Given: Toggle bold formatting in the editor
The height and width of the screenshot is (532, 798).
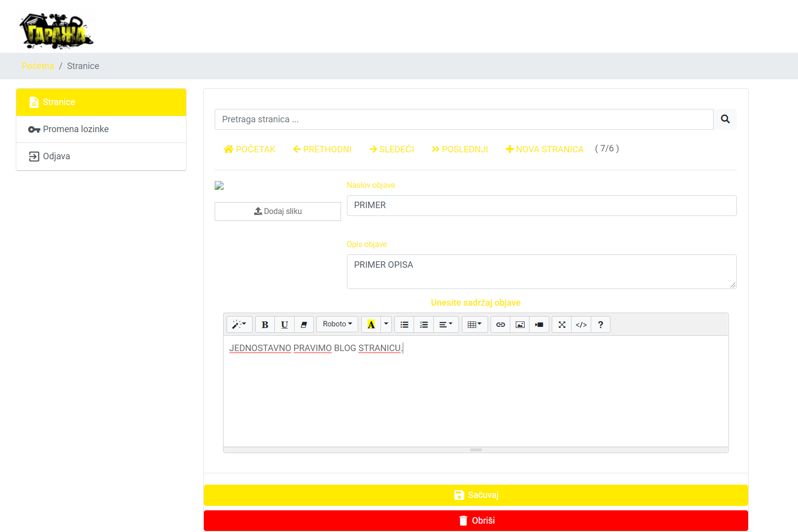Looking at the screenshot, I should pyautogui.click(x=265, y=324).
